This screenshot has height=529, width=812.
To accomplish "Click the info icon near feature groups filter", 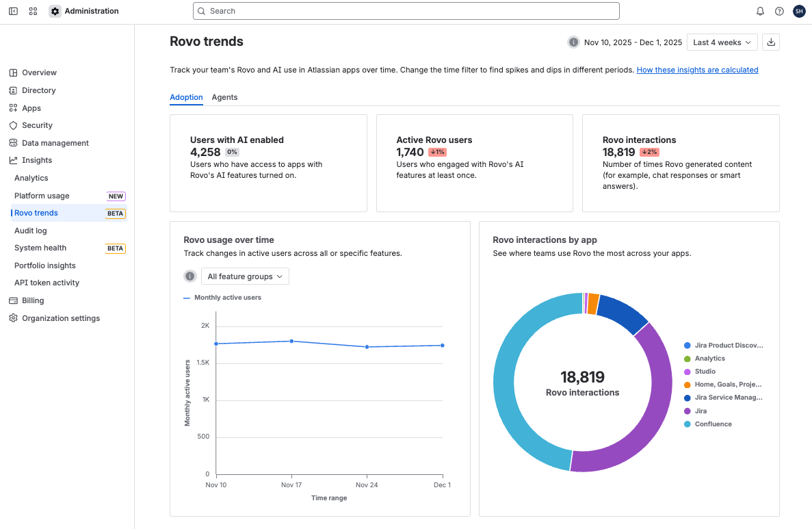I will 189,276.
